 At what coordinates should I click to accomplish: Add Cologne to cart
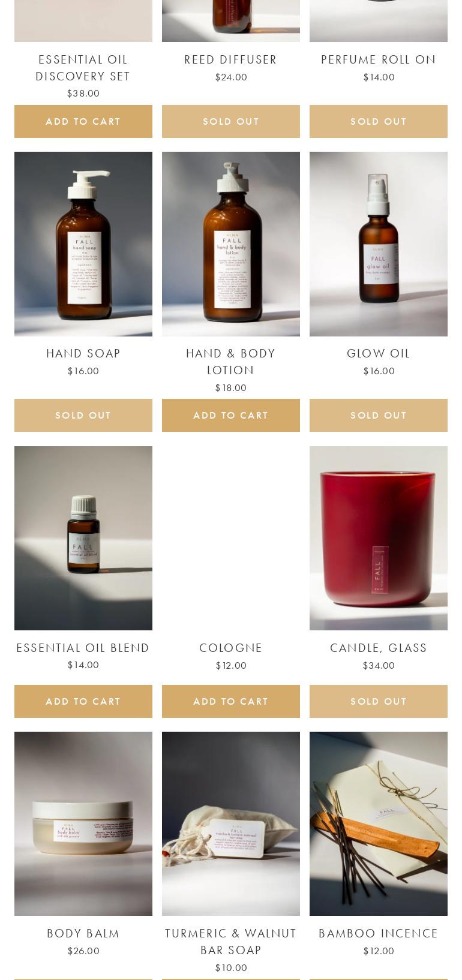click(x=231, y=701)
